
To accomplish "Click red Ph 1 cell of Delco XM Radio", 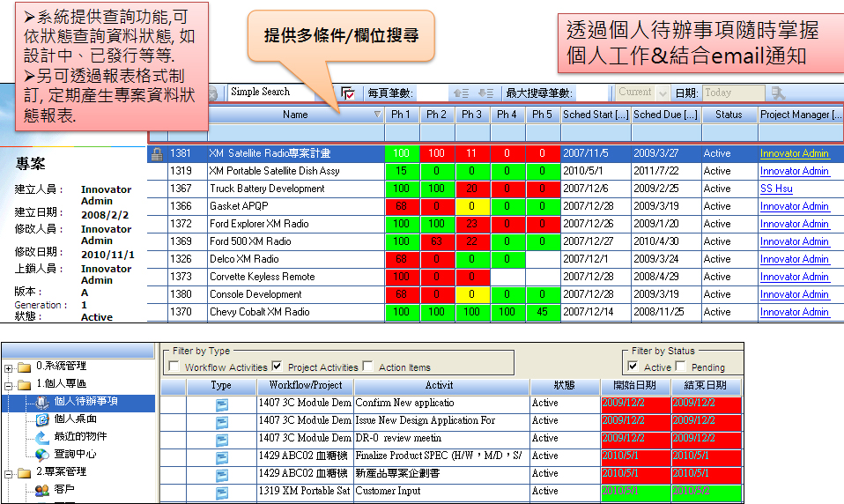I will (x=402, y=259).
